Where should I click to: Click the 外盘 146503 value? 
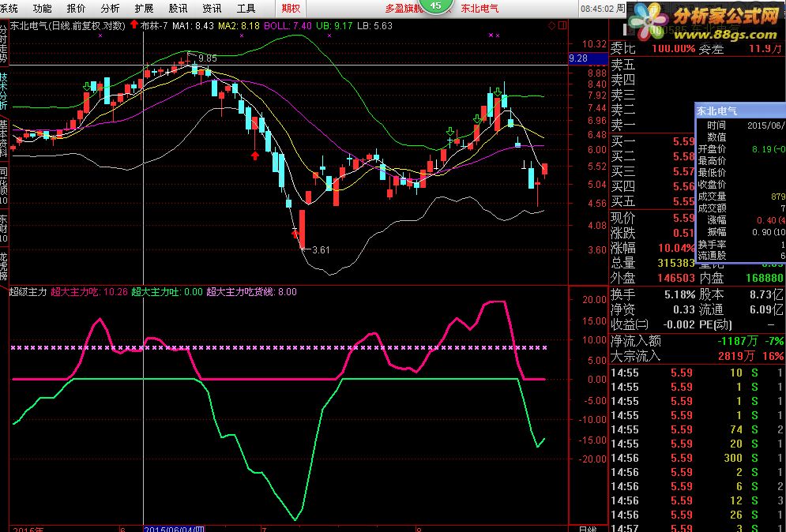(676, 278)
